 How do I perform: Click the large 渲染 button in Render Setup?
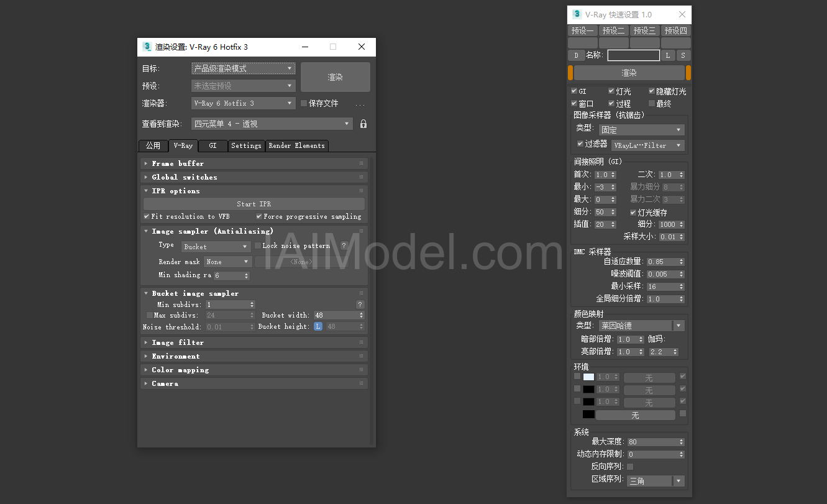coord(336,77)
